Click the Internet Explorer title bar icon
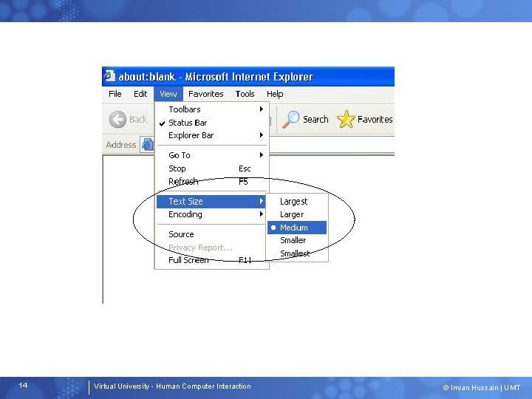Screen dimensions: 532x399 pos(109,75)
